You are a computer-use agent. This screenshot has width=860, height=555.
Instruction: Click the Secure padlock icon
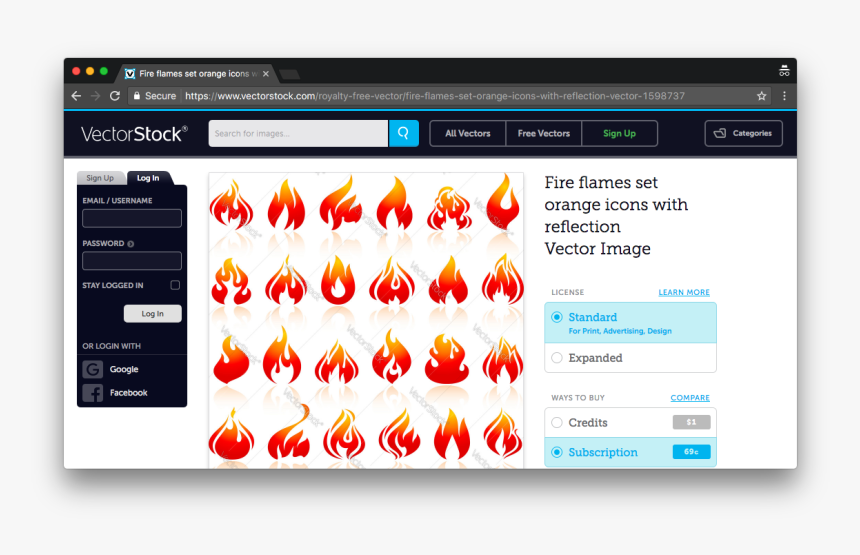pyautogui.click(x=137, y=95)
